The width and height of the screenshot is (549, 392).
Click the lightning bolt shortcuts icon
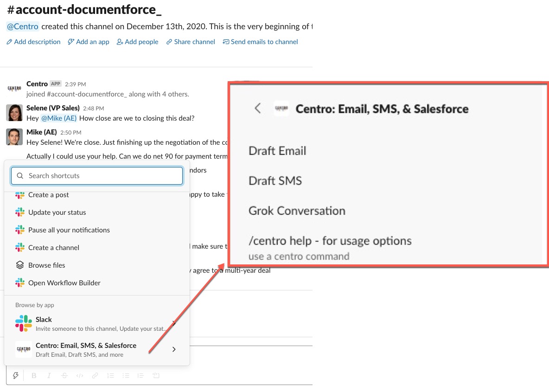[15, 376]
